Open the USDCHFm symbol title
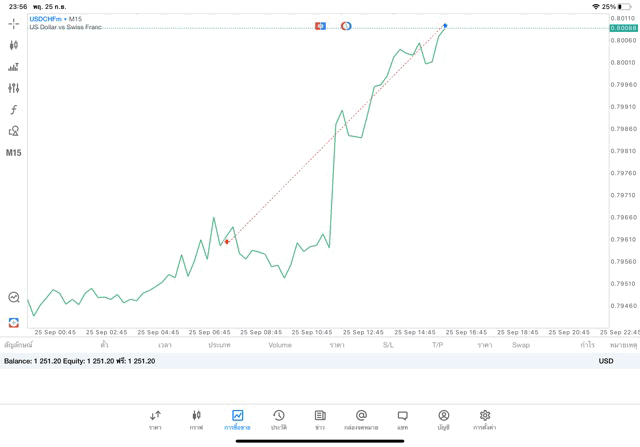This screenshot has height=447, width=640. pyautogui.click(x=46, y=19)
